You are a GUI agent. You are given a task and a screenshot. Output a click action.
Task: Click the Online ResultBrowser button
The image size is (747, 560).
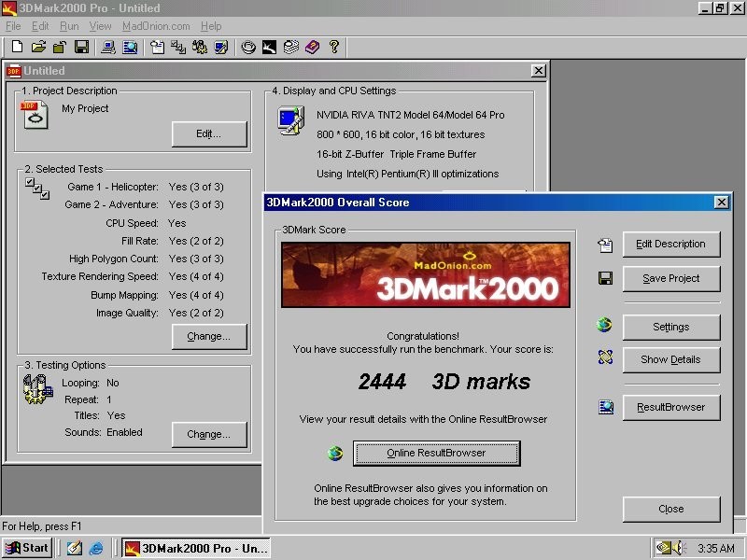point(436,453)
